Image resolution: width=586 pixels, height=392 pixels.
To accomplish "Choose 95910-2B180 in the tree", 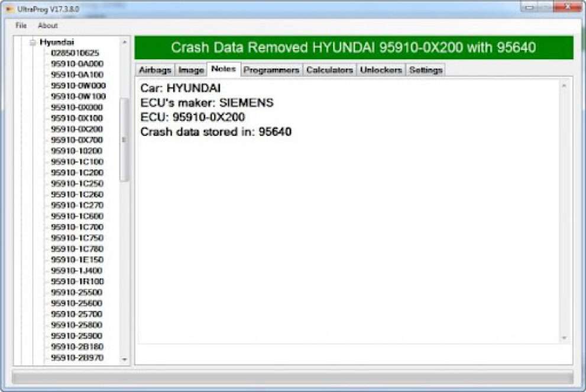I will click(77, 346).
